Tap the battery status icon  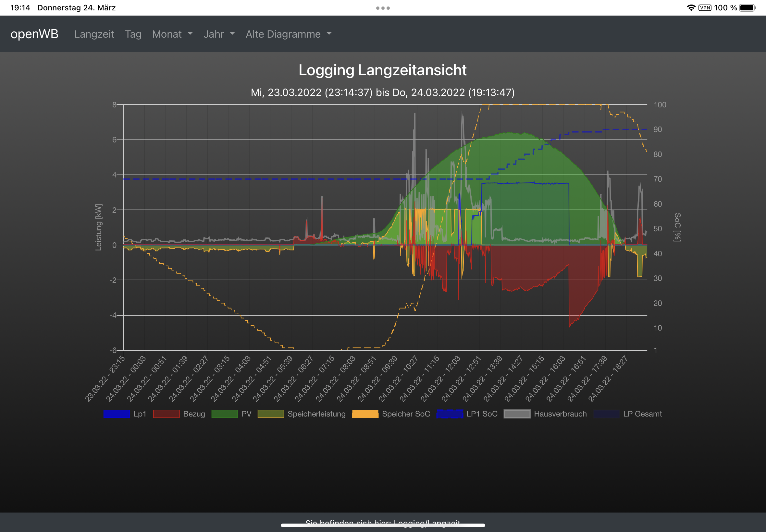pyautogui.click(x=747, y=8)
